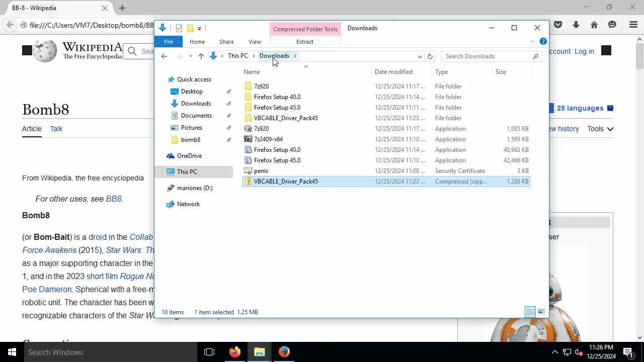Viewport: 644px width, 362px height.
Task: Click the Compressed Folder Tools contextual tab
Action: tap(305, 29)
